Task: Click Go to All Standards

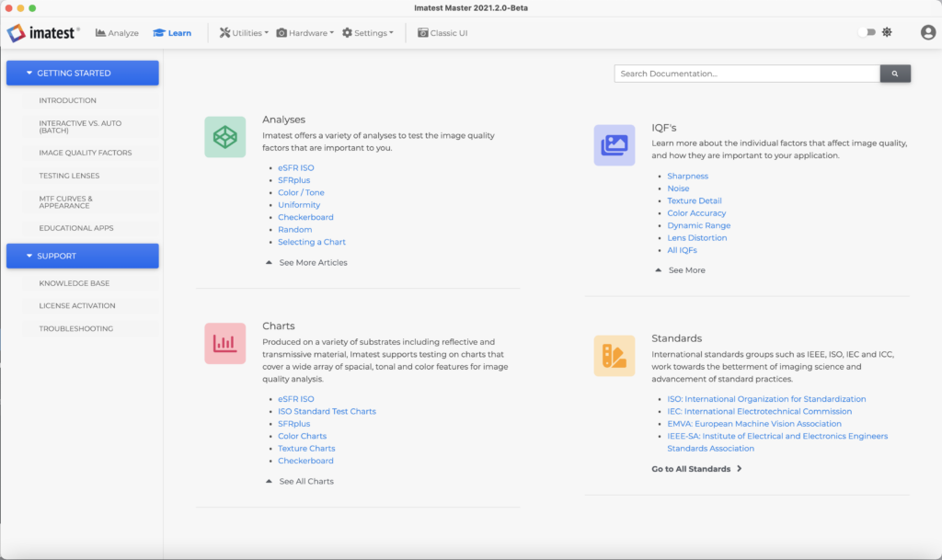Action: point(697,469)
